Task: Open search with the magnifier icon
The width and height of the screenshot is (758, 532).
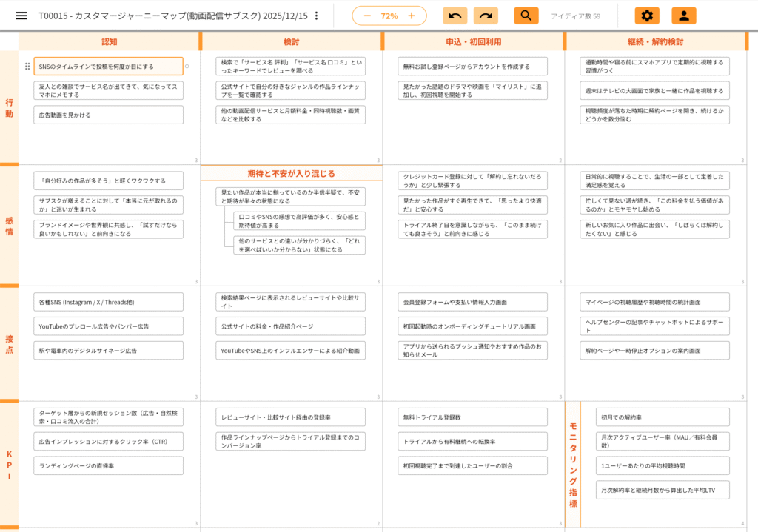Action: coord(526,16)
